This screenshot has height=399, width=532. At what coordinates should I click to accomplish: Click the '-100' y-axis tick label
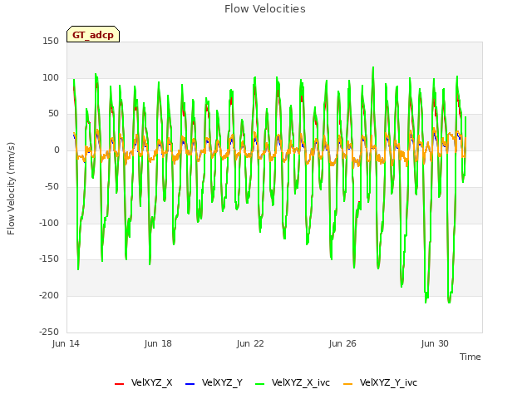(49, 224)
